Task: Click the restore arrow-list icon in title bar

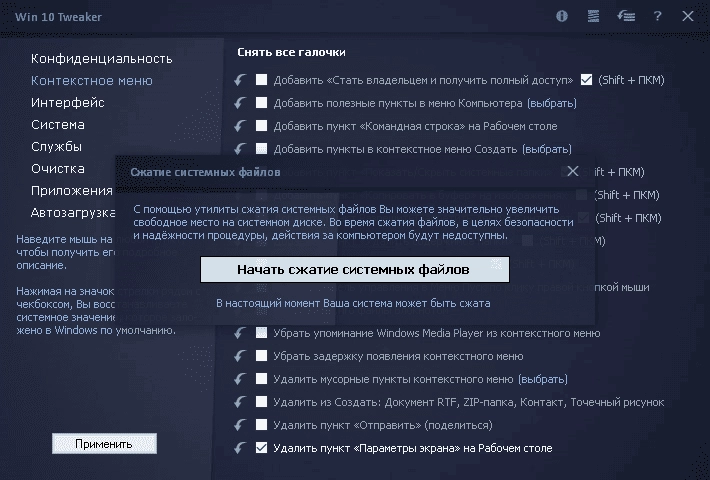Action: tap(626, 16)
